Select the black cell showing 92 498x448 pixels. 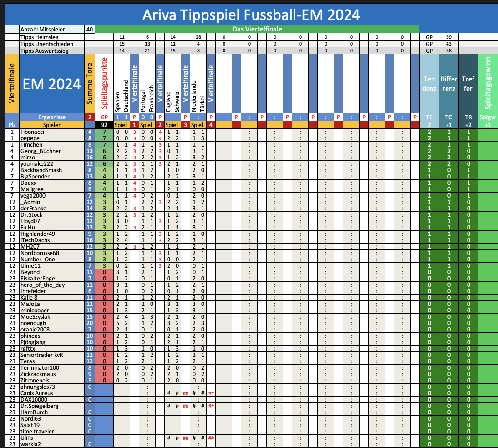[104, 124]
